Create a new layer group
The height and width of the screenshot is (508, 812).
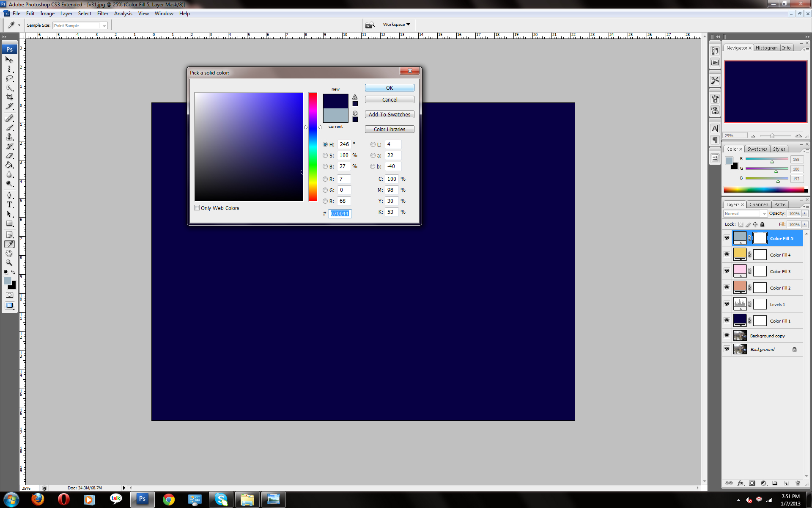pyautogui.click(x=775, y=483)
